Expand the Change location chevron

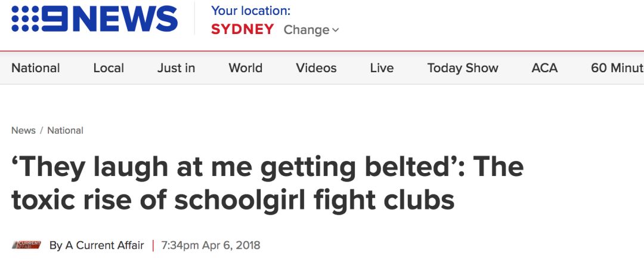(x=336, y=30)
